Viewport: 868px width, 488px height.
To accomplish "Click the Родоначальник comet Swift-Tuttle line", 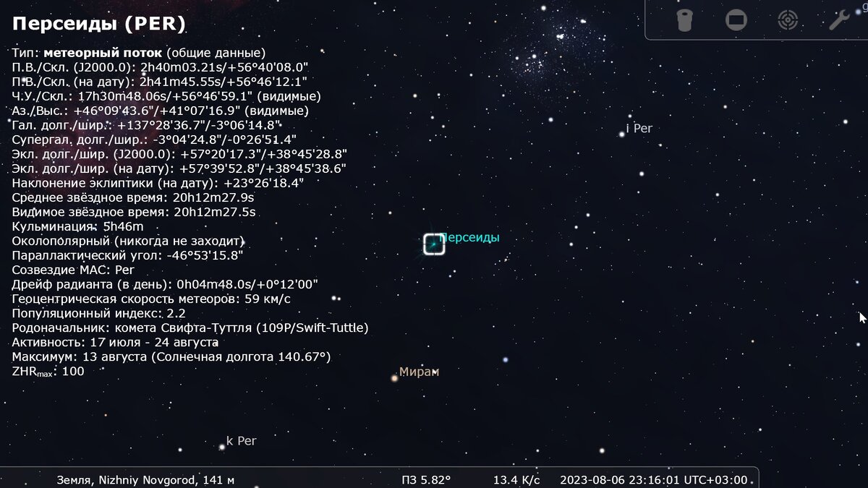I will point(190,328).
